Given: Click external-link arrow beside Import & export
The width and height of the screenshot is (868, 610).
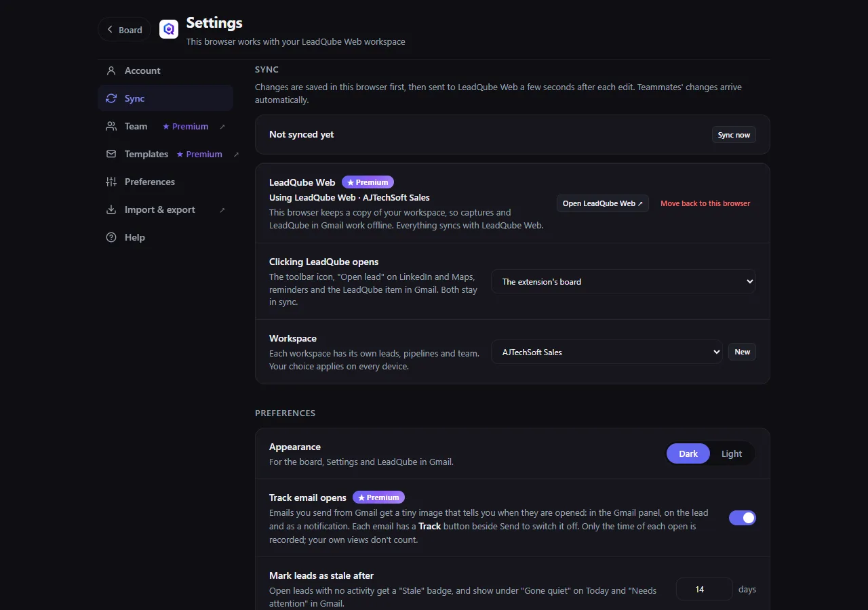Looking at the screenshot, I should tap(222, 210).
